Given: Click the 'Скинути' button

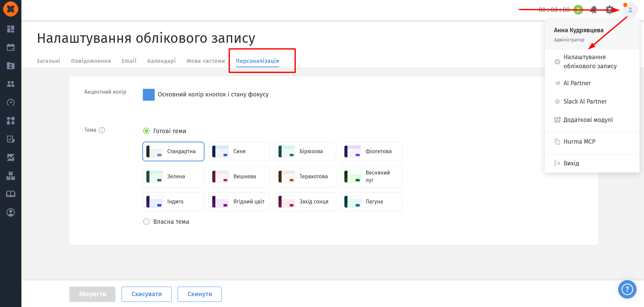Looking at the screenshot, I should tap(200, 294).
